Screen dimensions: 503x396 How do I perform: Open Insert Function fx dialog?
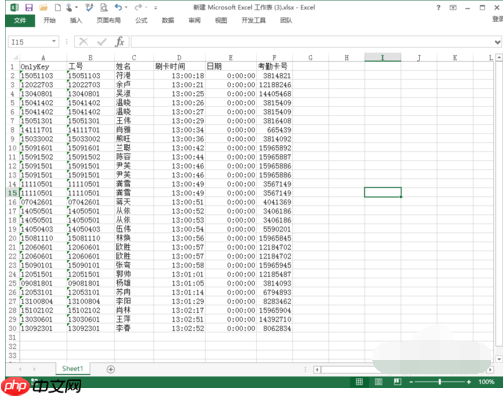pyautogui.click(x=120, y=42)
